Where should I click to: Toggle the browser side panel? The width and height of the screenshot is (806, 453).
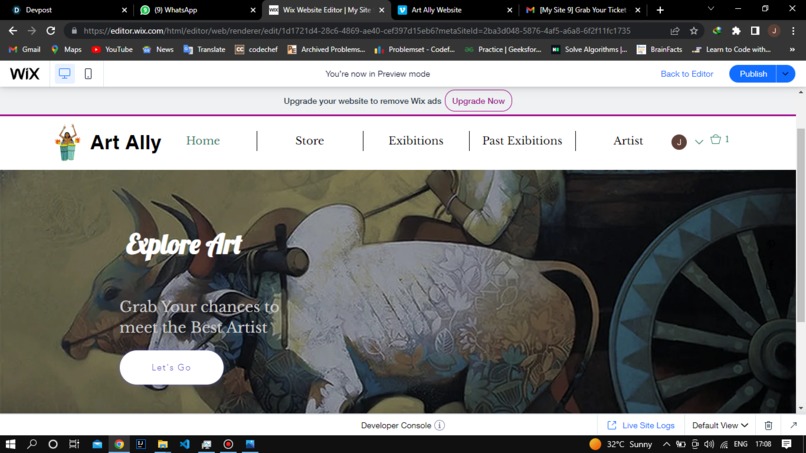click(755, 31)
